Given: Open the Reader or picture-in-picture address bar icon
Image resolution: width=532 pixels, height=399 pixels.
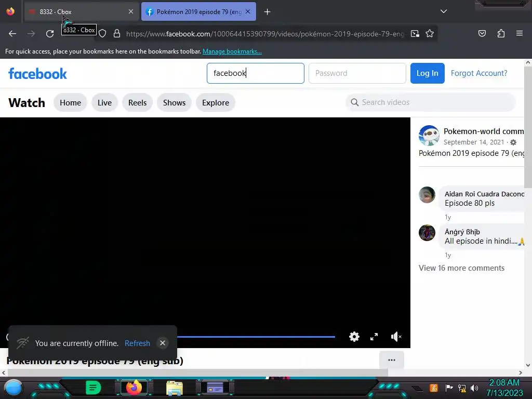Looking at the screenshot, I should pos(415,34).
